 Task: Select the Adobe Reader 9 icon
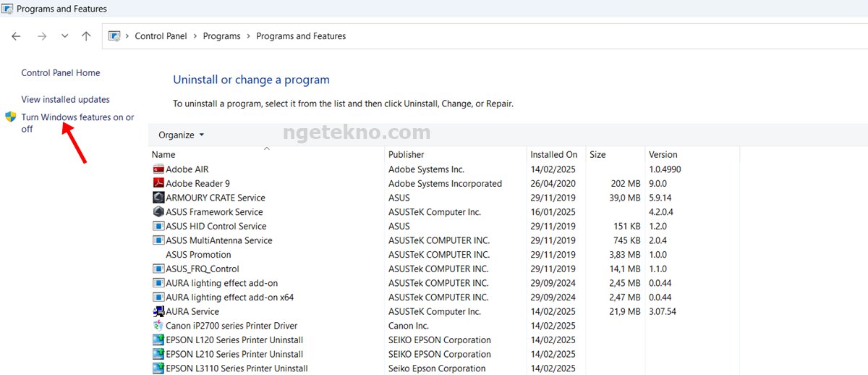[158, 184]
